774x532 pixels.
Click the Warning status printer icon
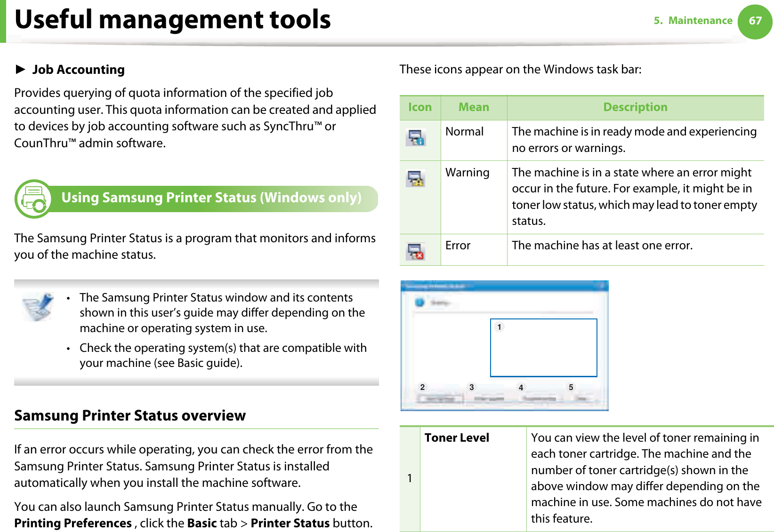pos(416,179)
